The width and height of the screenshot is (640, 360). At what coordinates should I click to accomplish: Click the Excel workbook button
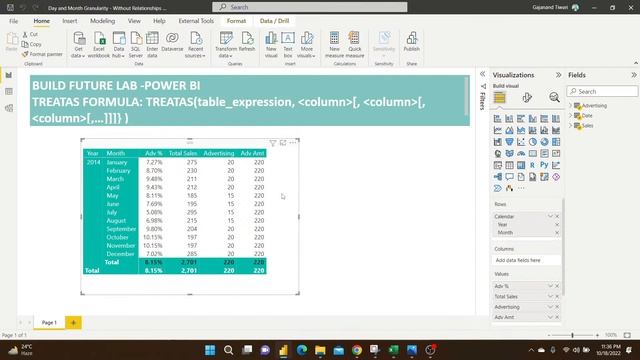(99, 45)
